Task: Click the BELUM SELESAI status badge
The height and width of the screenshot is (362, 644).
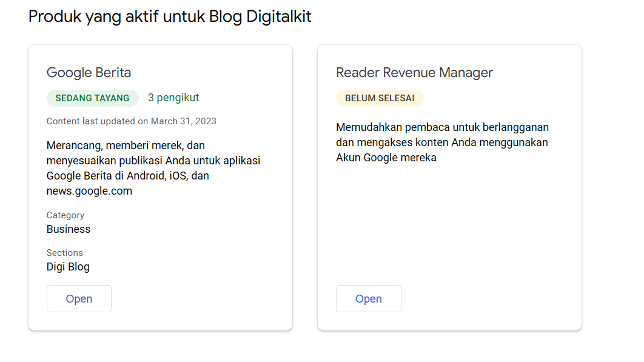Action: click(x=380, y=98)
